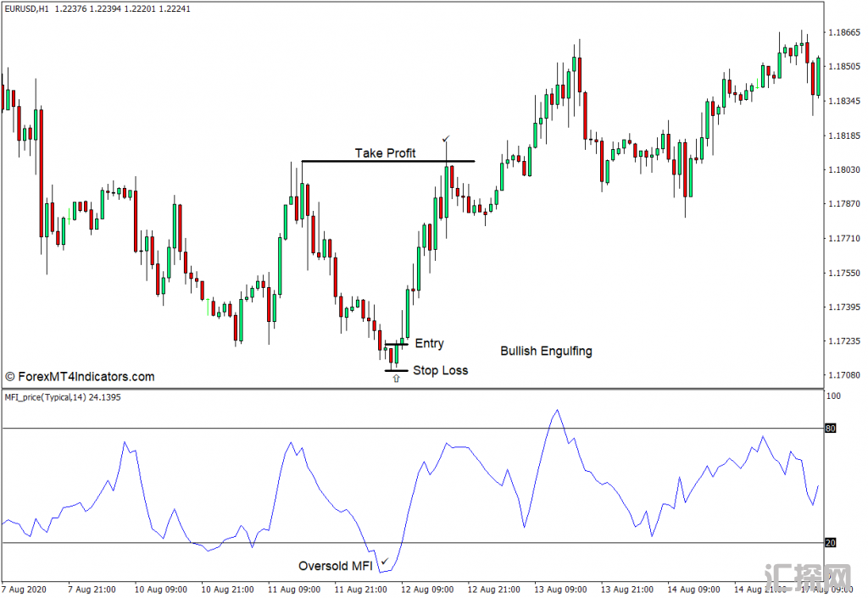This screenshot has width=868, height=598.
Task: Click the 7 Aug 2020 time label
Action: [25, 588]
